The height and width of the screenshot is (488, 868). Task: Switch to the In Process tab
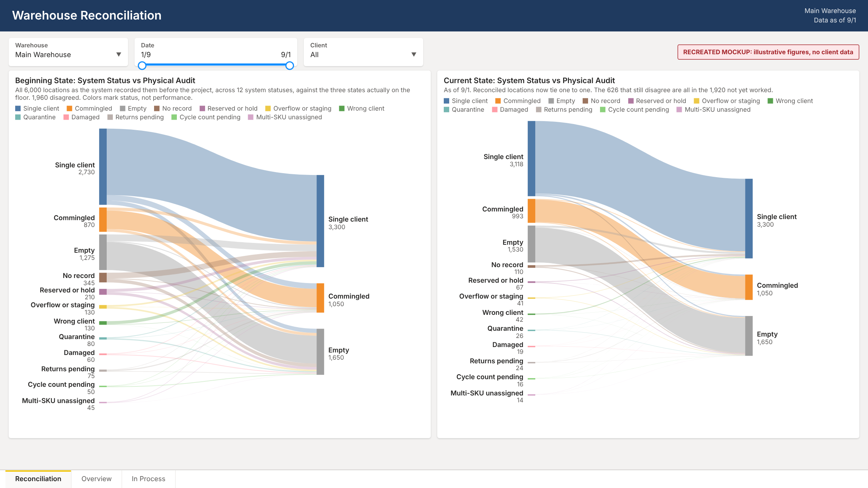[149, 479]
